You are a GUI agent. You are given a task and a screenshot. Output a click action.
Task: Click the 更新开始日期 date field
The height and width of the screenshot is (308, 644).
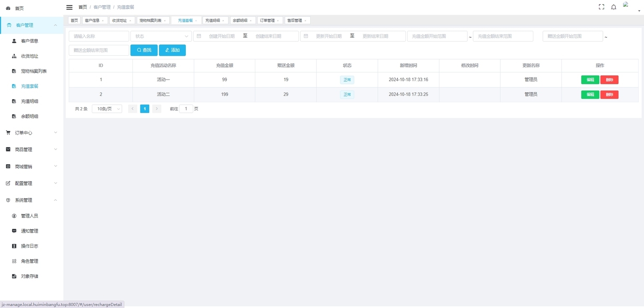[329, 36]
